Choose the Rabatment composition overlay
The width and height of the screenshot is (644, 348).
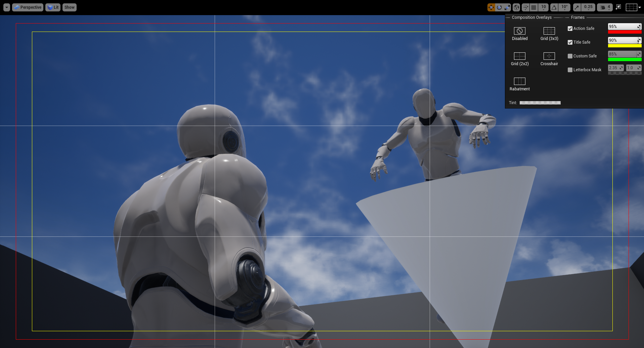coord(520,84)
